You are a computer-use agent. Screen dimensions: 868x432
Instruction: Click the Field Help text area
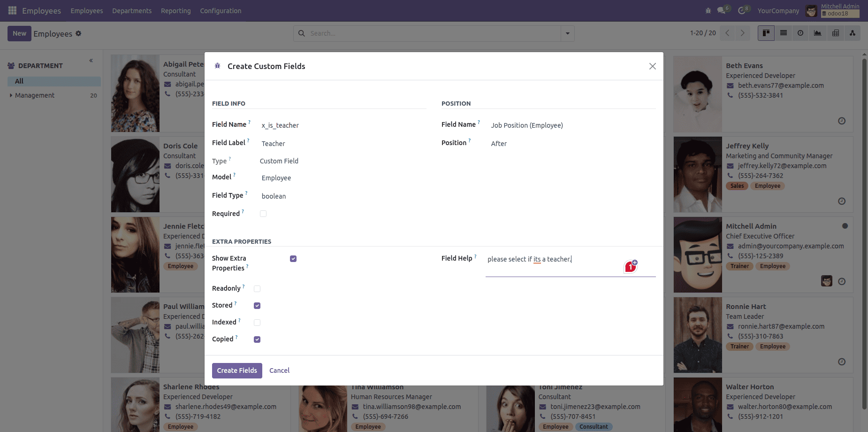pos(571,265)
